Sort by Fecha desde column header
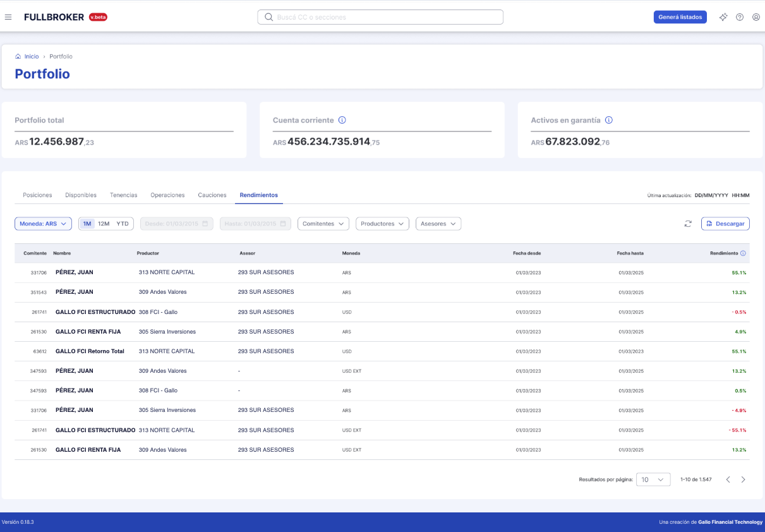765x532 pixels. point(527,253)
